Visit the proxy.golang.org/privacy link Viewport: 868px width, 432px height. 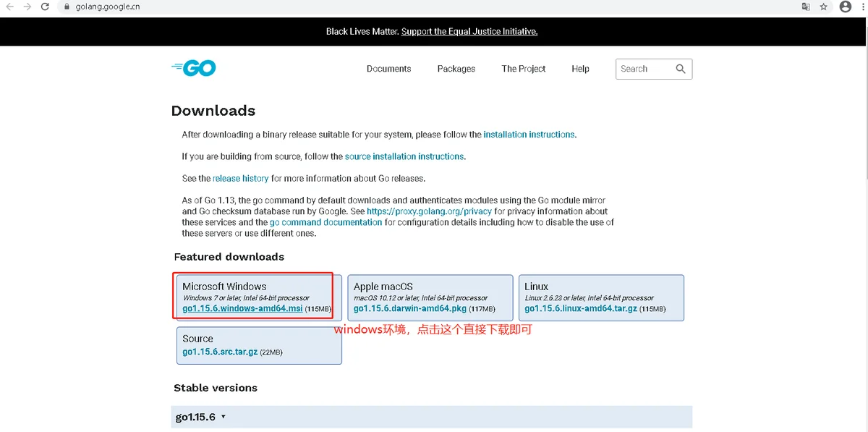click(x=429, y=211)
